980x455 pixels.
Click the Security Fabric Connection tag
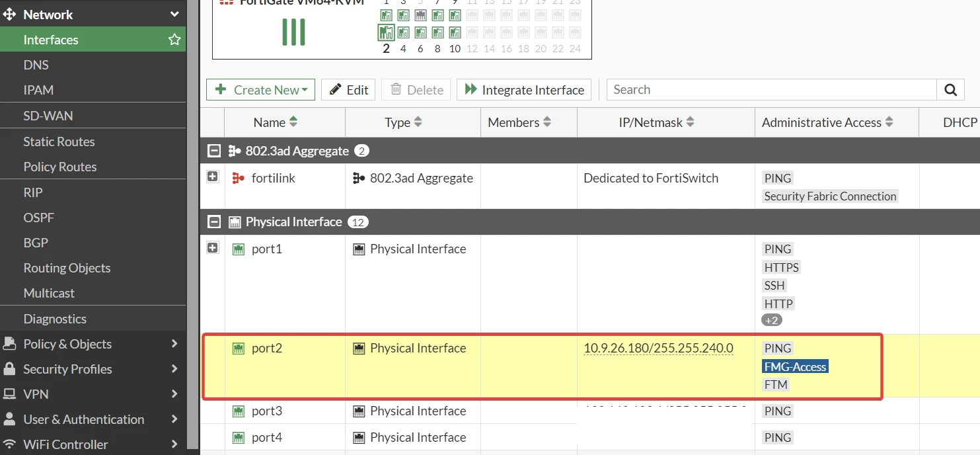pos(830,196)
